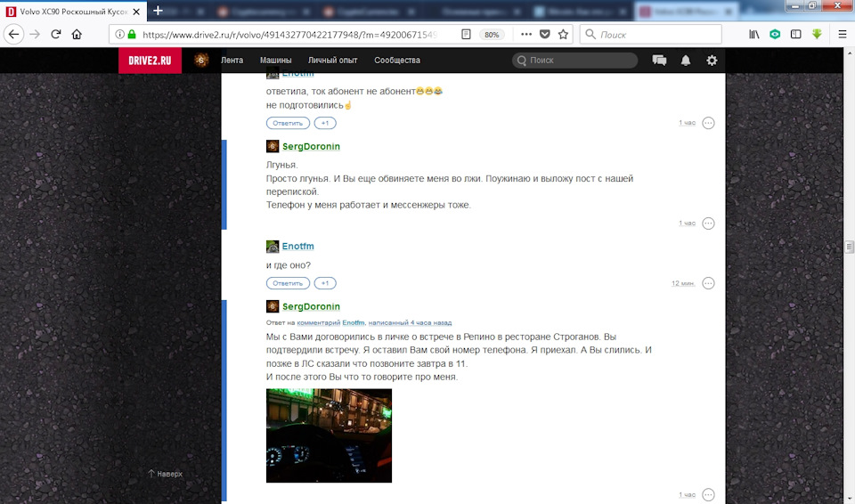Open Лента in site navigation

[232, 61]
